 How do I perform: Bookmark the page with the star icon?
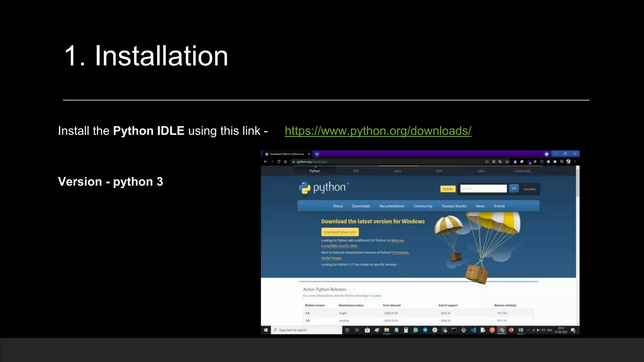click(507, 162)
